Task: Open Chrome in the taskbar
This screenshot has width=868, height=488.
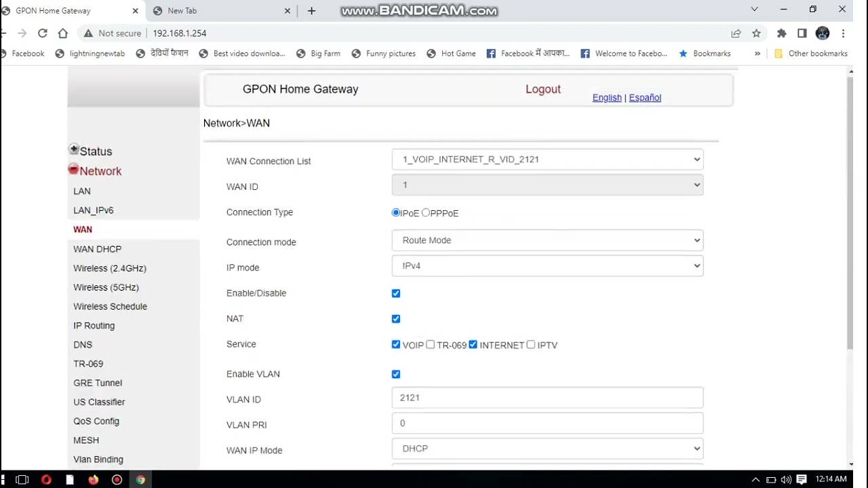Action: [x=140, y=480]
